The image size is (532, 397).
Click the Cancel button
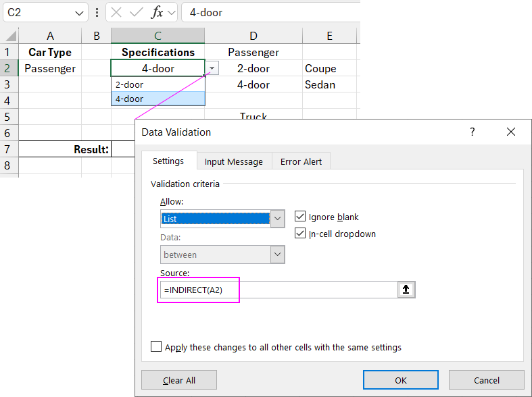487,380
